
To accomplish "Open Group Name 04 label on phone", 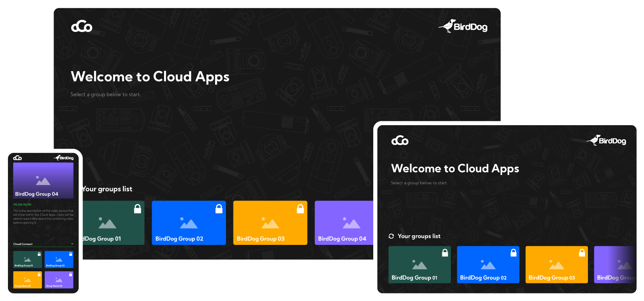I will pyautogui.click(x=54, y=286).
